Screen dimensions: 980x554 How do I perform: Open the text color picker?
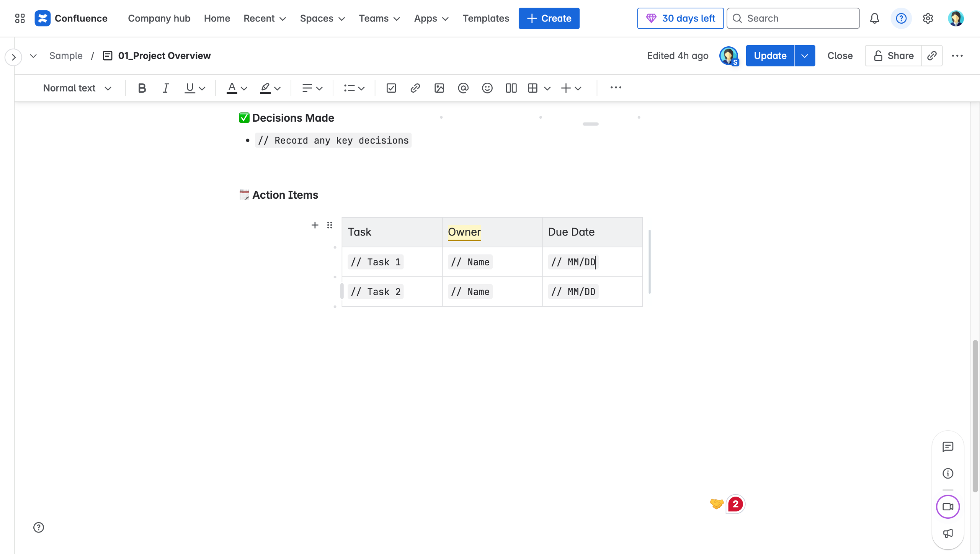(244, 88)
